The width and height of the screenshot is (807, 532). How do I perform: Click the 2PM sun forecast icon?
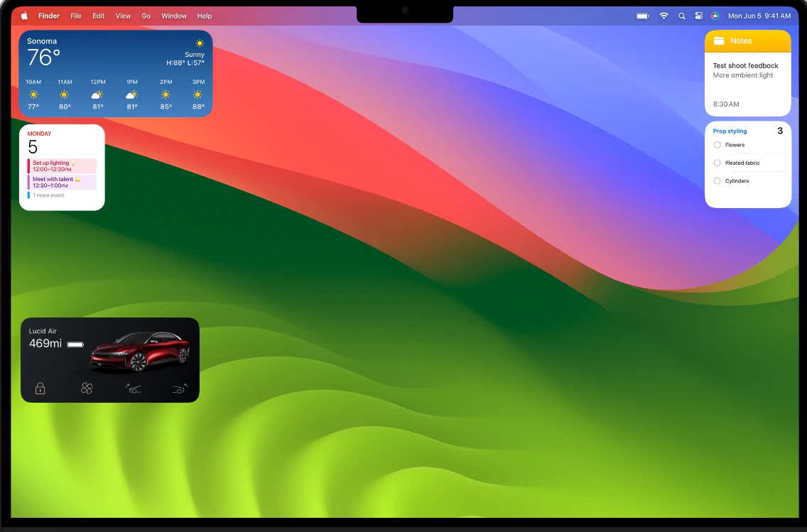pyautogui.click(x=166, y=94)
